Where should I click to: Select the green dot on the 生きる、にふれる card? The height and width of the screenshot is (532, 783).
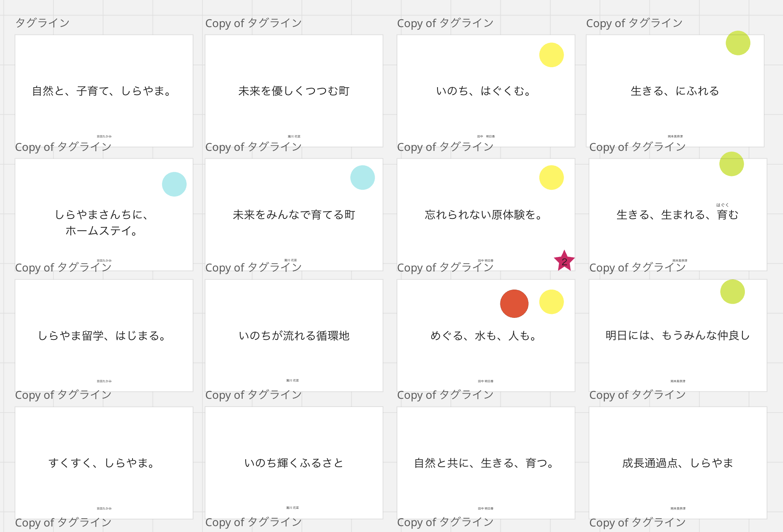738,43
